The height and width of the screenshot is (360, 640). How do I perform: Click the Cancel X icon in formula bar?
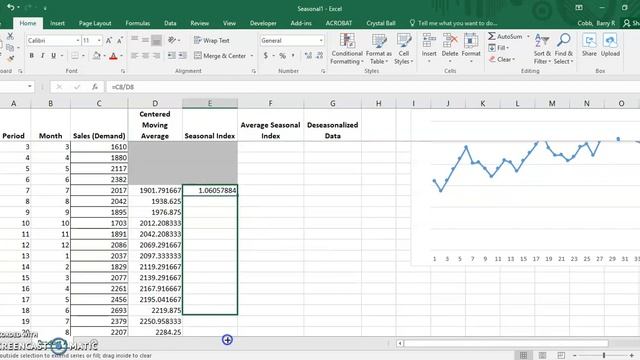pos(59,87)
